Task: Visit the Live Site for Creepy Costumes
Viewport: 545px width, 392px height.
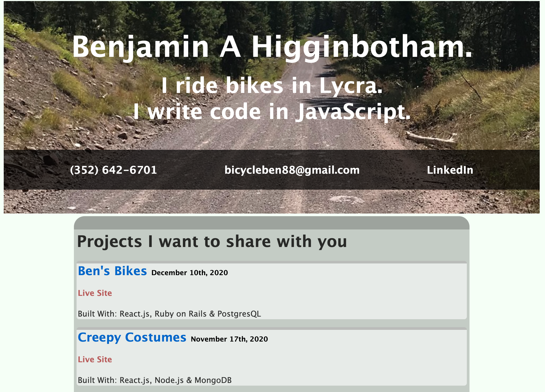Action: (95, 359)
